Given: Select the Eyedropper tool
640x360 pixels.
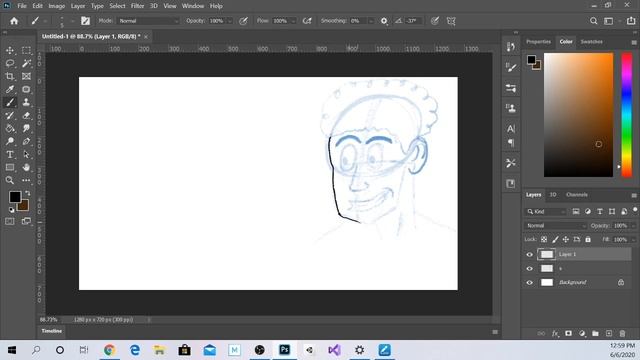Looking at the screenshot, I should point(10,89).
